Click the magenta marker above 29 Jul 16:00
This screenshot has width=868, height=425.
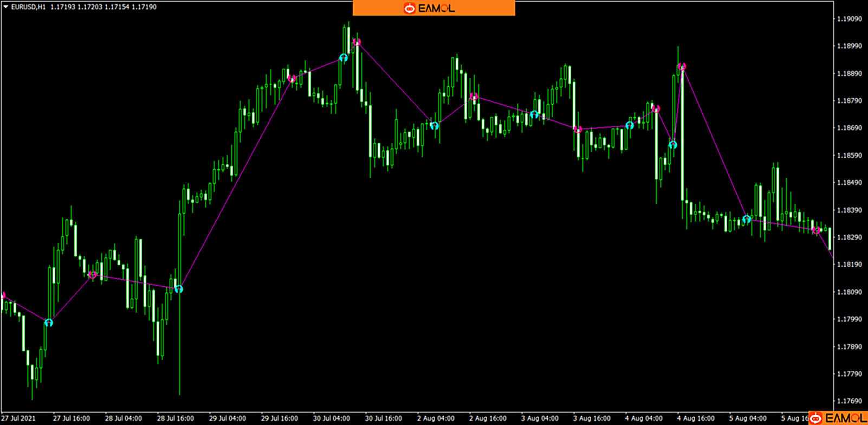292,79
